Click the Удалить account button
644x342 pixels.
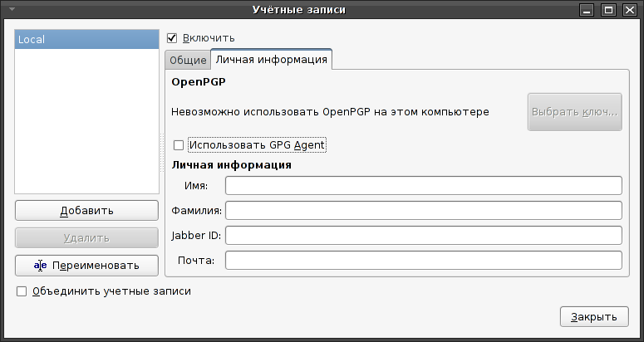pyautogui.click(x=86, y=238)
